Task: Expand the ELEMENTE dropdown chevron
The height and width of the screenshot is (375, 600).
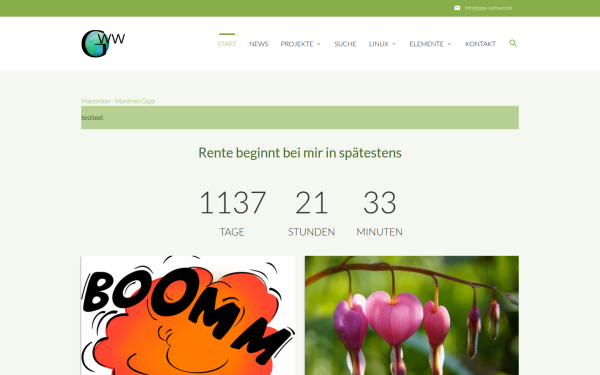Action: 449,44
